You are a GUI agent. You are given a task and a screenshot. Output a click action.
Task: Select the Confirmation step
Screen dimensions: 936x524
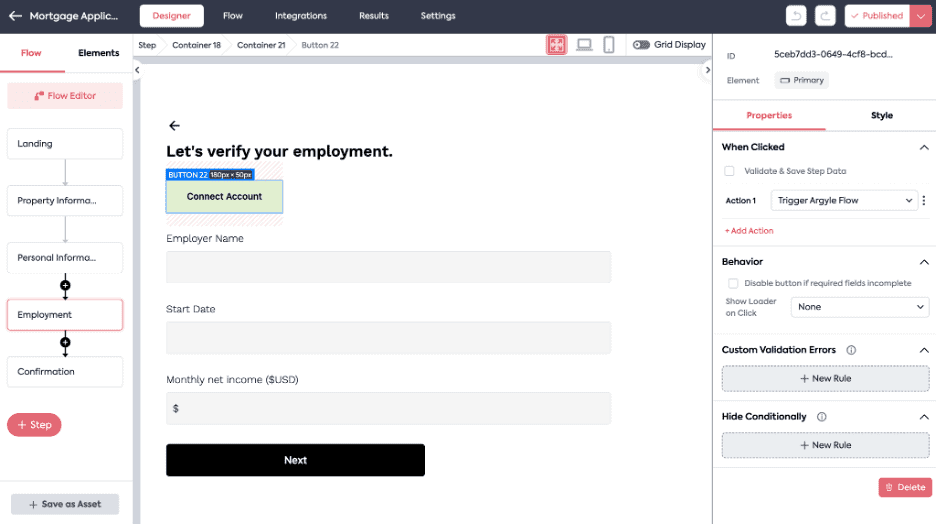pos(65,372)
